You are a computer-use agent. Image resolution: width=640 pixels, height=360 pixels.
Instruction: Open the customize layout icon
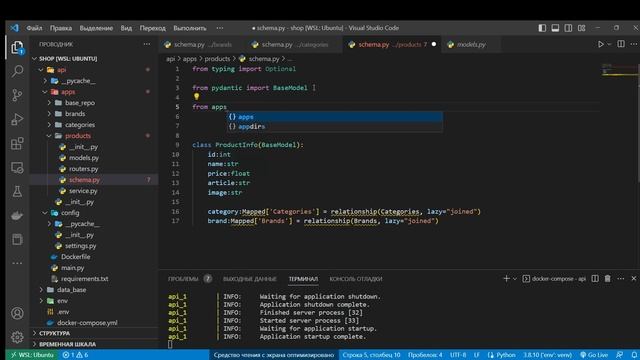[x=582, y=28]
